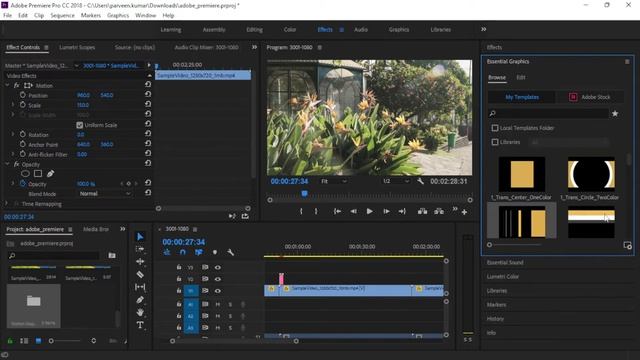Click the favorites star in Essential Graphics
This screenshot has height=360, width=640.
(x=615, y=113)
